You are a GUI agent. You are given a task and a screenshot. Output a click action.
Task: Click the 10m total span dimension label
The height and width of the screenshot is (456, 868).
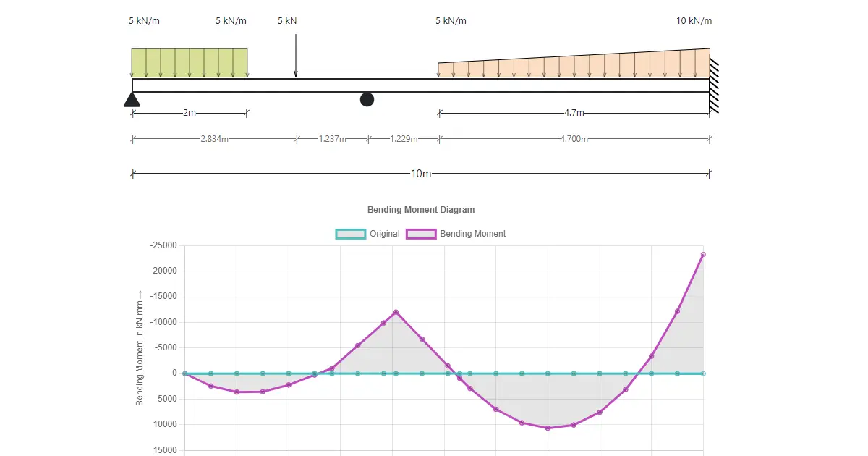click(421, 174)
